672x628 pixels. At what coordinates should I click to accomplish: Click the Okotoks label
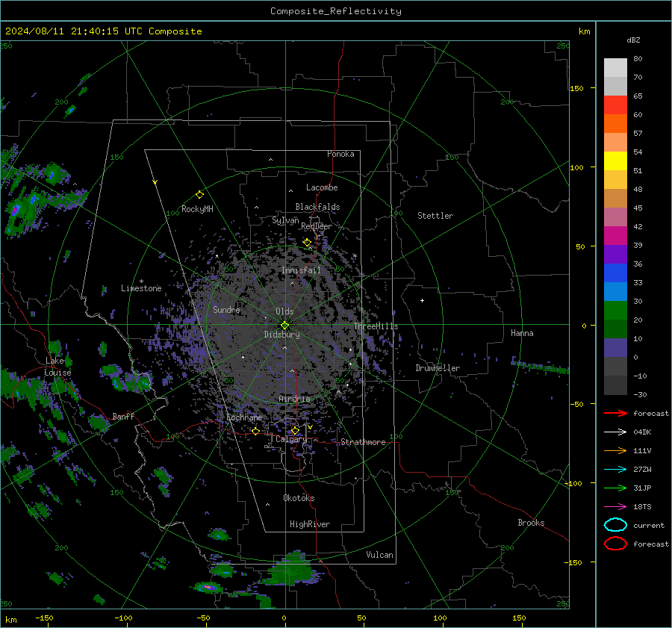click(299, 498)
